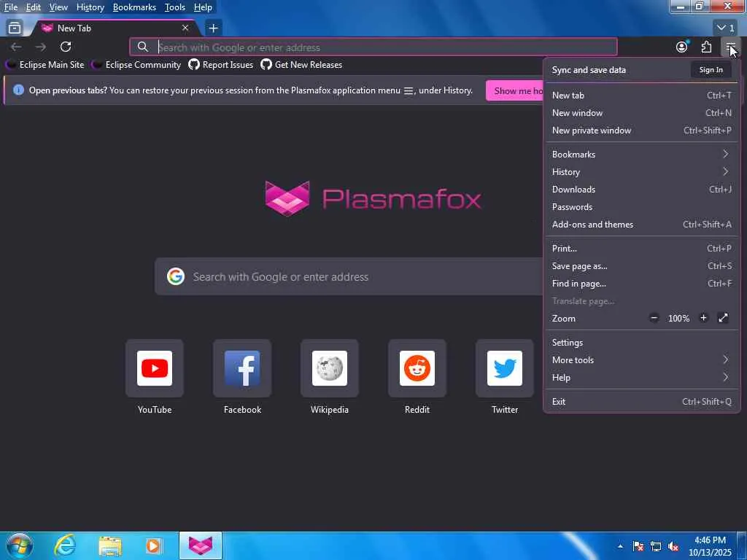Close the New Tab tab
The width and height of the screenshot is (747, 560).
click(x=185, y=28)
